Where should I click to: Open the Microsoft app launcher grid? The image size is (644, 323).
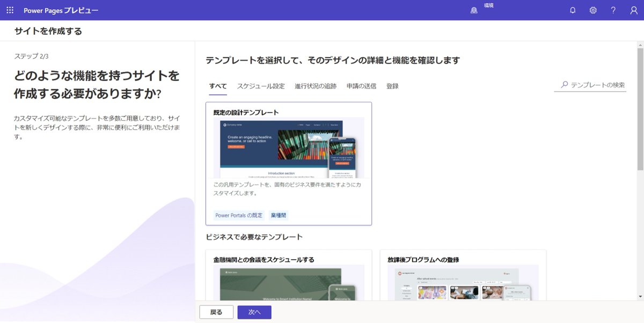[10, 10]
